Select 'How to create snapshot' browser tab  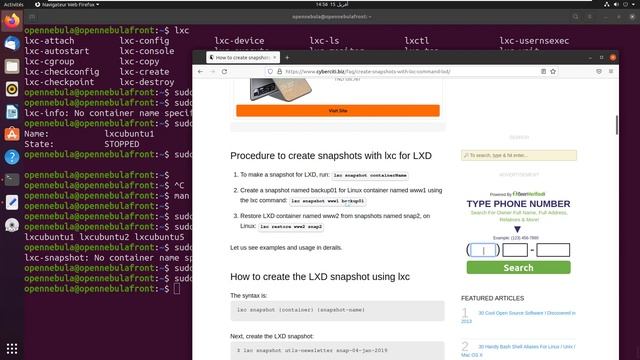[x=243, y=58]
